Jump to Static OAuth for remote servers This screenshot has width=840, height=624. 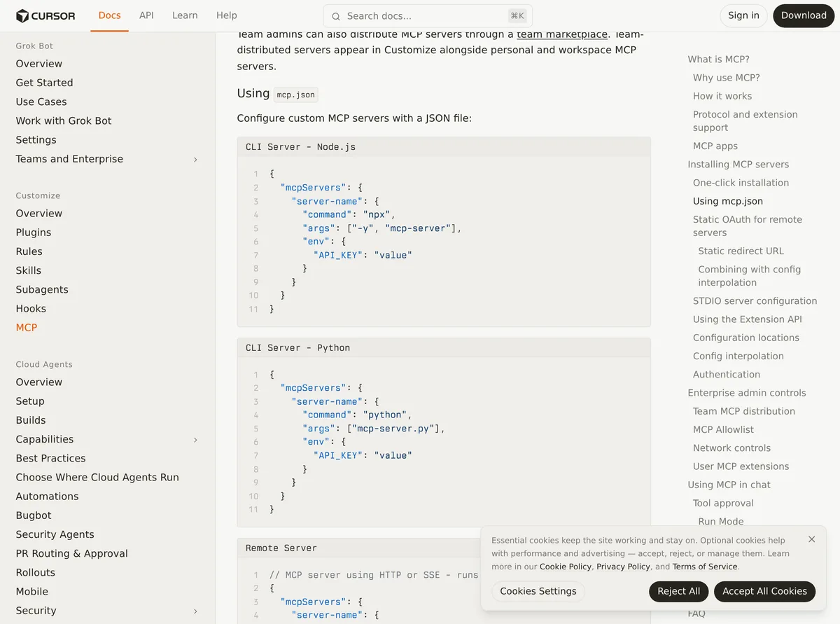point(748,226)
